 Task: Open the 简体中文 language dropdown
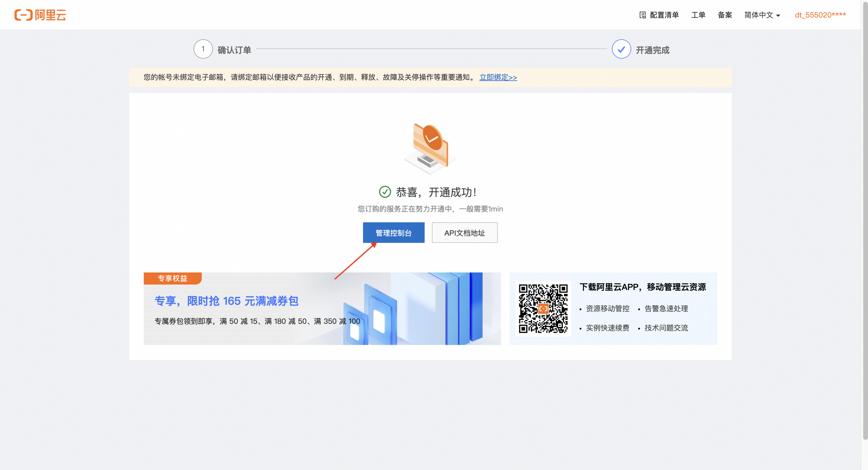(x=759, y=15)
